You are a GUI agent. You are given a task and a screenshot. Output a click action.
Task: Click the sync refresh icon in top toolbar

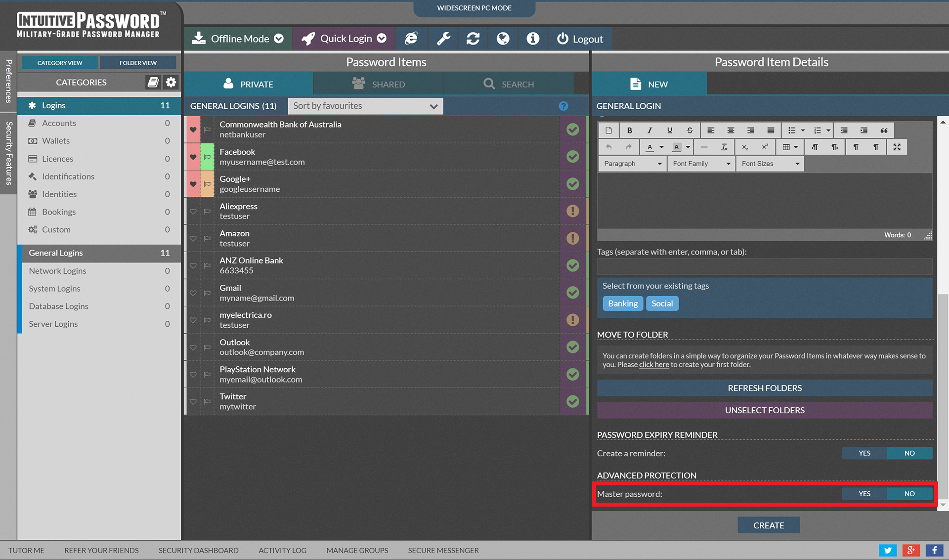[x=473, y=39]
